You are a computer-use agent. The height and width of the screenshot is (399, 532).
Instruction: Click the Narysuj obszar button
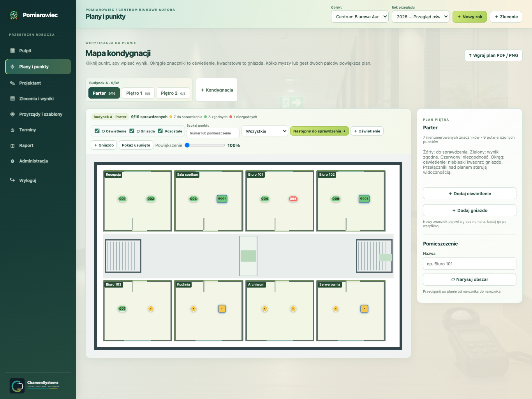pyautogui.click(x=470, y=279)
